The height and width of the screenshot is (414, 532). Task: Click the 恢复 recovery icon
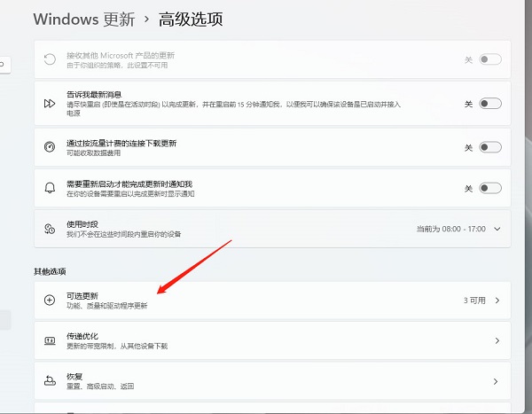tap(50, 381)
